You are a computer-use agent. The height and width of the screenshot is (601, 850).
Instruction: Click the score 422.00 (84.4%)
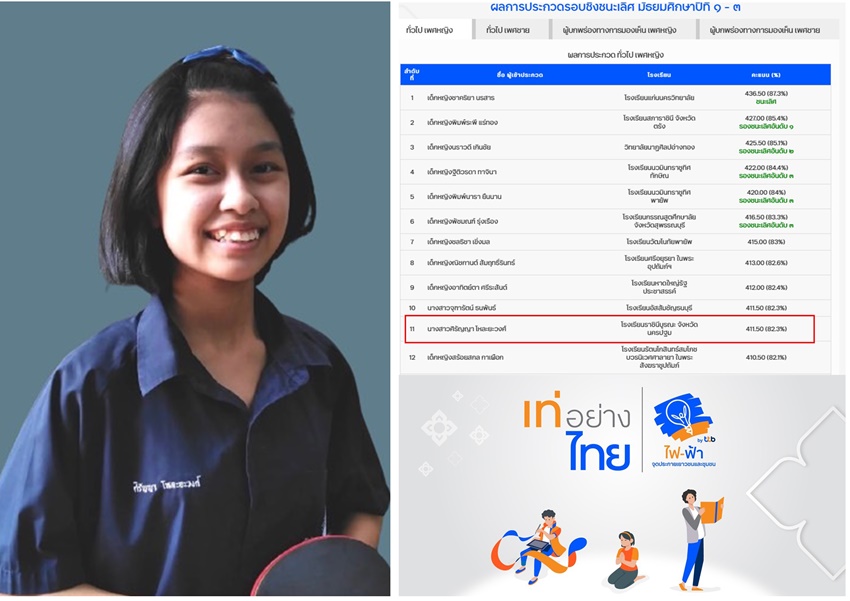(x=766, y=168)
